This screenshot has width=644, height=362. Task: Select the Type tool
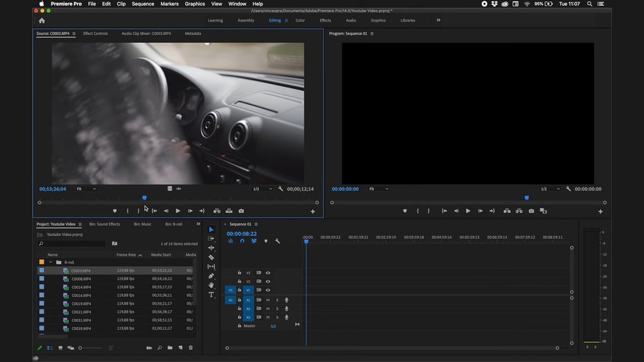pyautogui.click(x=211, y=295)
